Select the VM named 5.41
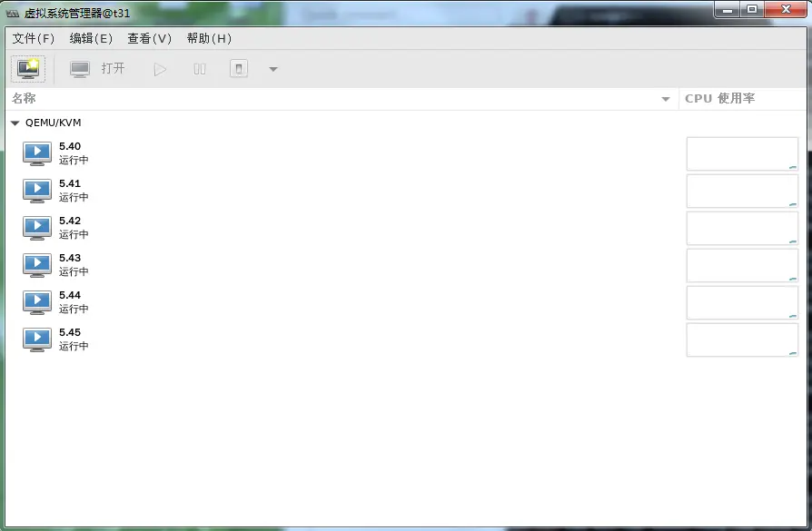This screenshot has height=531, width=812. click(406, 191)
